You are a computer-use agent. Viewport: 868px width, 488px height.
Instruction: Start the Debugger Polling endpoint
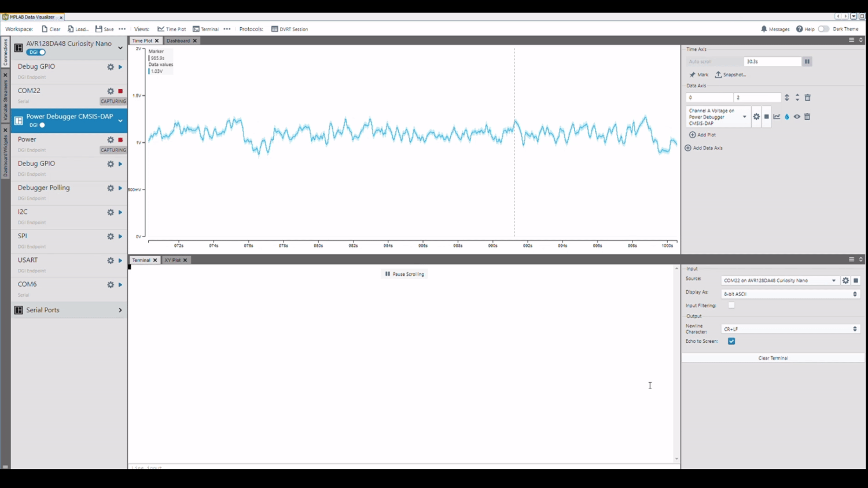[120, 188]
